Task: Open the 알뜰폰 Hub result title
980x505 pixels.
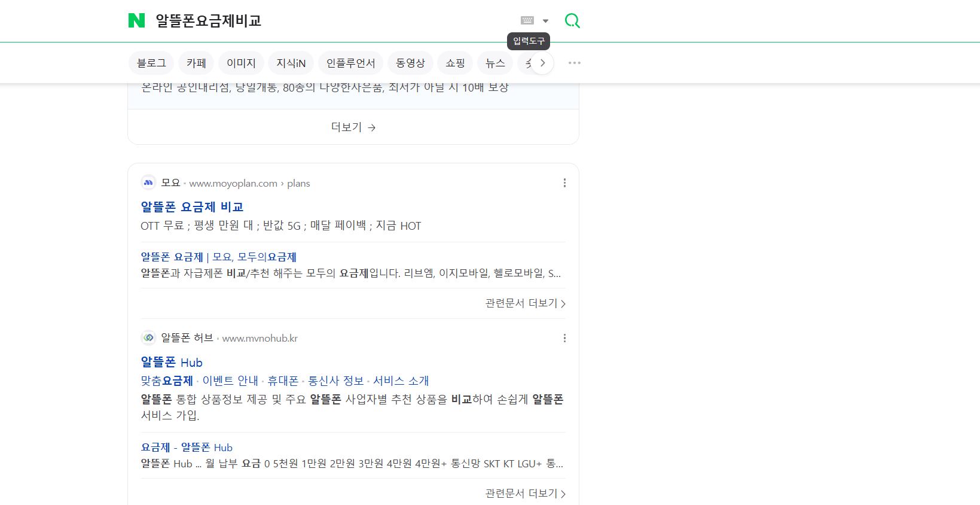Action: click(x=172, y=362)
